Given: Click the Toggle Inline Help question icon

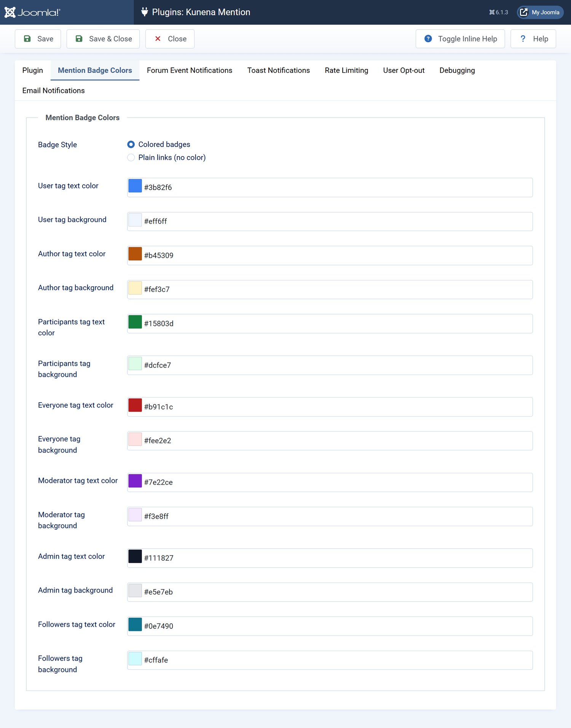Looking at the screenshot, I should pos(428,39).
